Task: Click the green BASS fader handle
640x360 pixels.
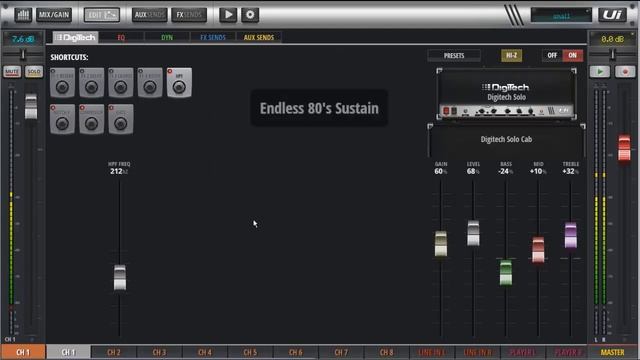Action: 506,272
